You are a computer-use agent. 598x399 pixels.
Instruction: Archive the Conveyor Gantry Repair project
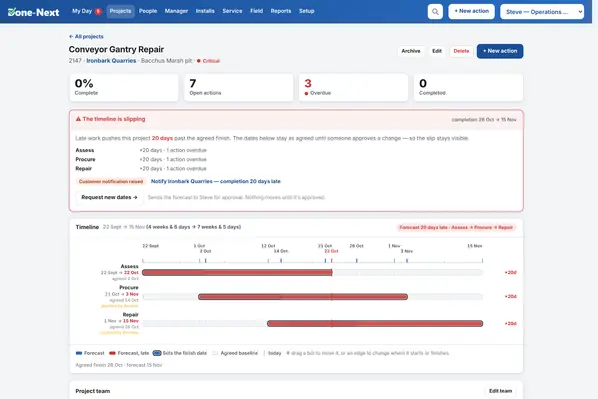pos(411,51)
